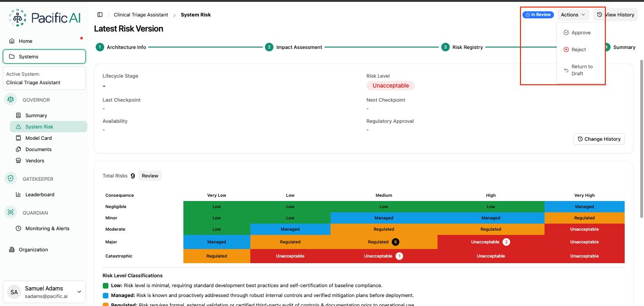Click the Governor scales icon
The image size is (644, 306).
coord(11,99)
